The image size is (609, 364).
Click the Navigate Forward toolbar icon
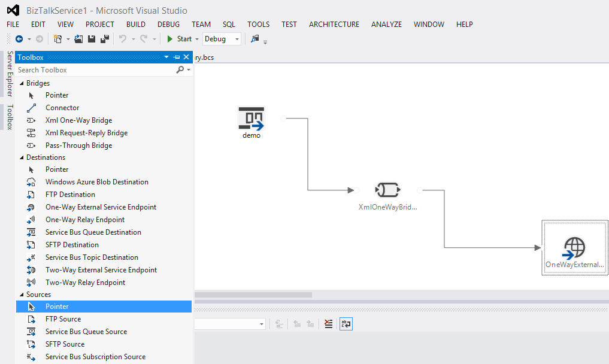pyautogui.click(x=40, y=39)
